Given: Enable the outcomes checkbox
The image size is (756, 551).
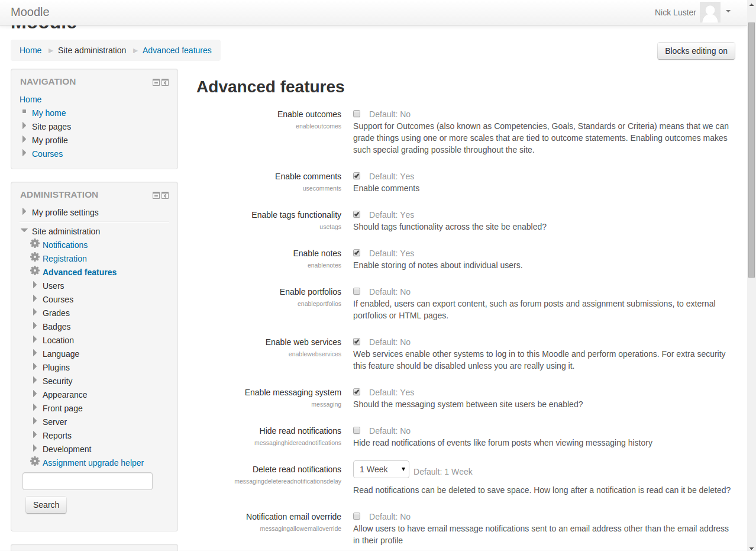Looking at the screenshot, I should [357, 114].
